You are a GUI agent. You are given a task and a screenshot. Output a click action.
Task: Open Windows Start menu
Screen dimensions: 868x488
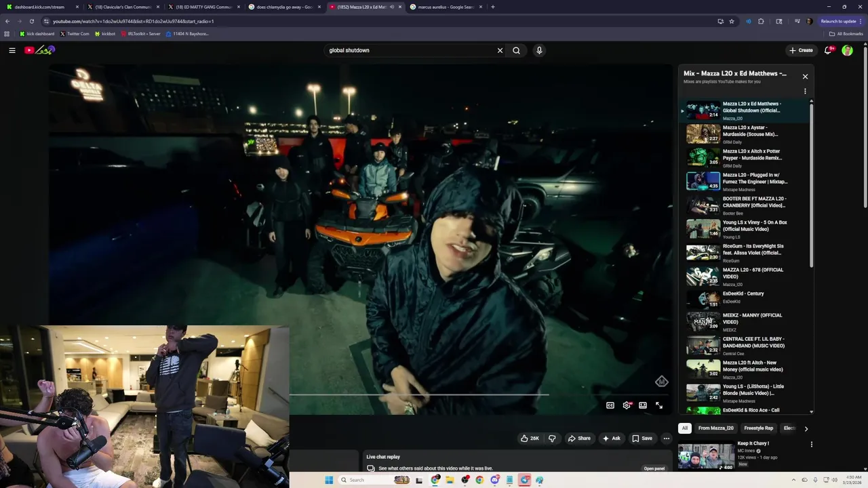(329, 480)
